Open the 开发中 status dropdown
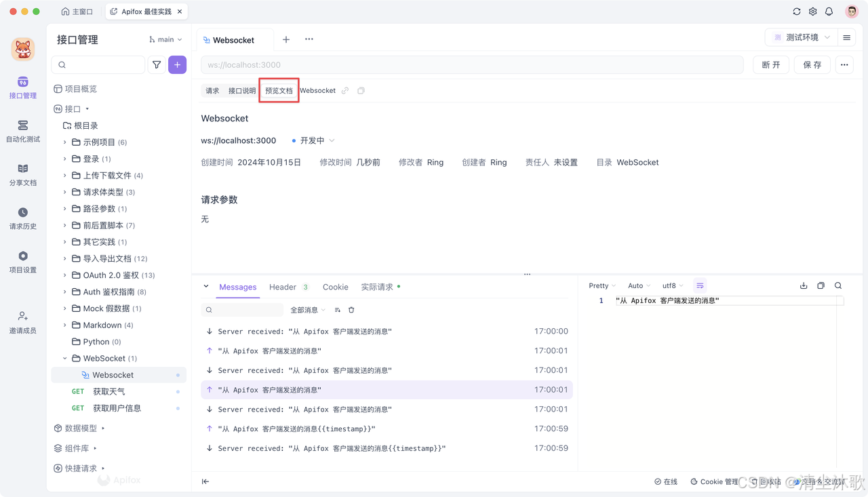 click(313, 140)
